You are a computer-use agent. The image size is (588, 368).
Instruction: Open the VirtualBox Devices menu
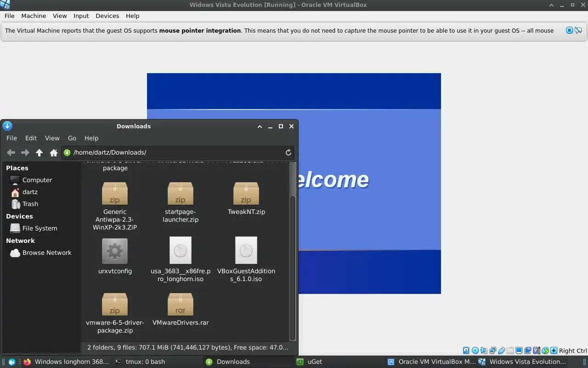tap(107, 16)
